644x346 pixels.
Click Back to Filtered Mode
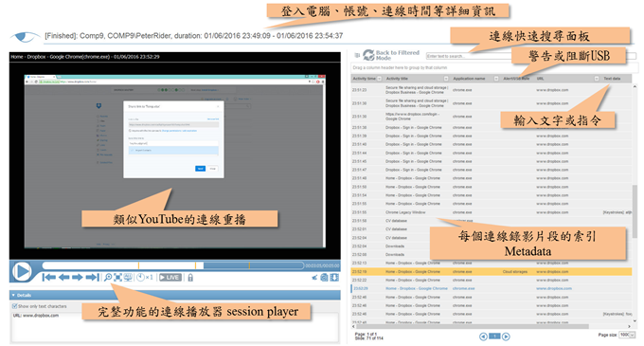(391, 56)
